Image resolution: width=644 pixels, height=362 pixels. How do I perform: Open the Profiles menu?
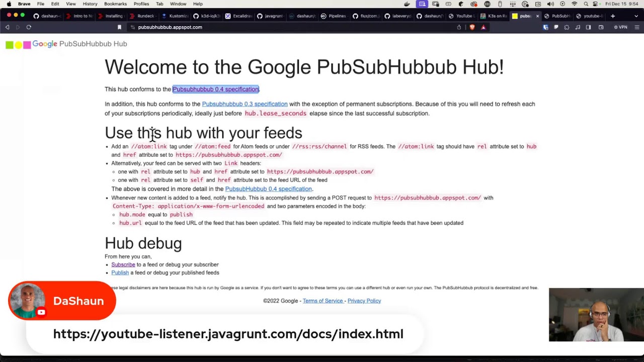click(x=141, y=4)
